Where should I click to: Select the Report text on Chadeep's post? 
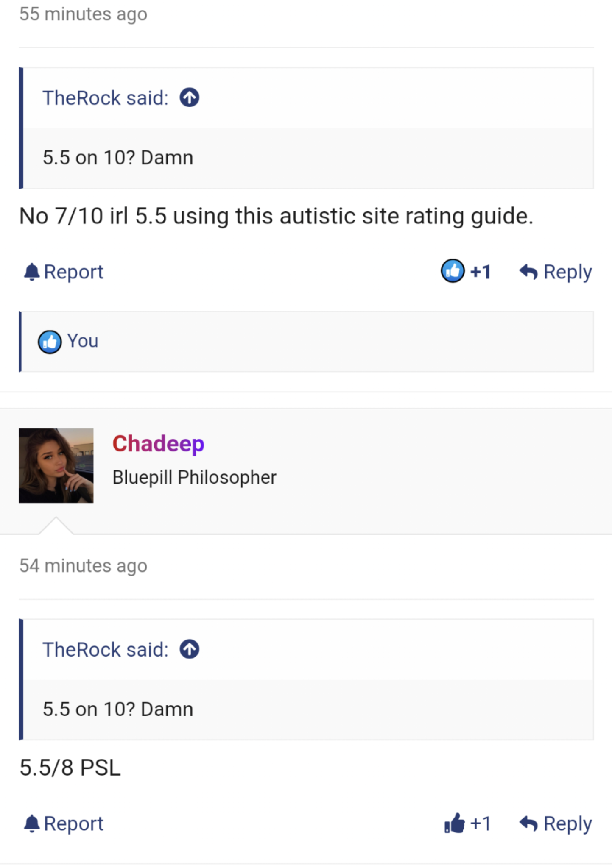tap(73, 824)
